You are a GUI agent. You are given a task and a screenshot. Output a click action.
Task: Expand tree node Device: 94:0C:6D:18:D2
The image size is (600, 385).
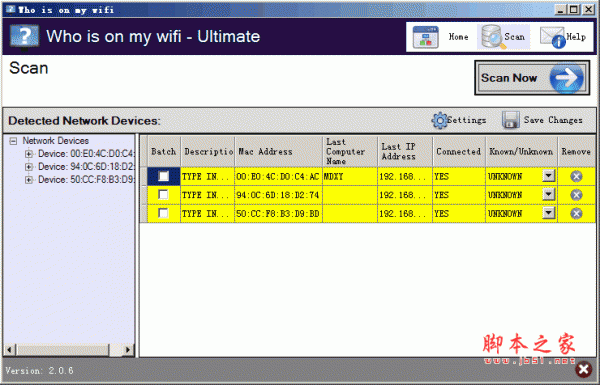pyautogui.click(x=29, y=167)
